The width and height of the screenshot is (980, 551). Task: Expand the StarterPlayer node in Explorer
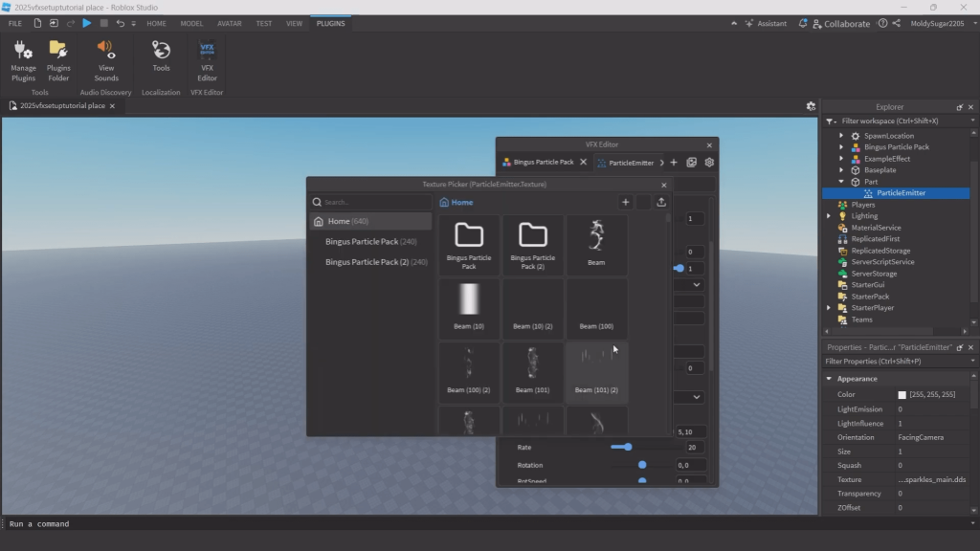click(830, 308)
